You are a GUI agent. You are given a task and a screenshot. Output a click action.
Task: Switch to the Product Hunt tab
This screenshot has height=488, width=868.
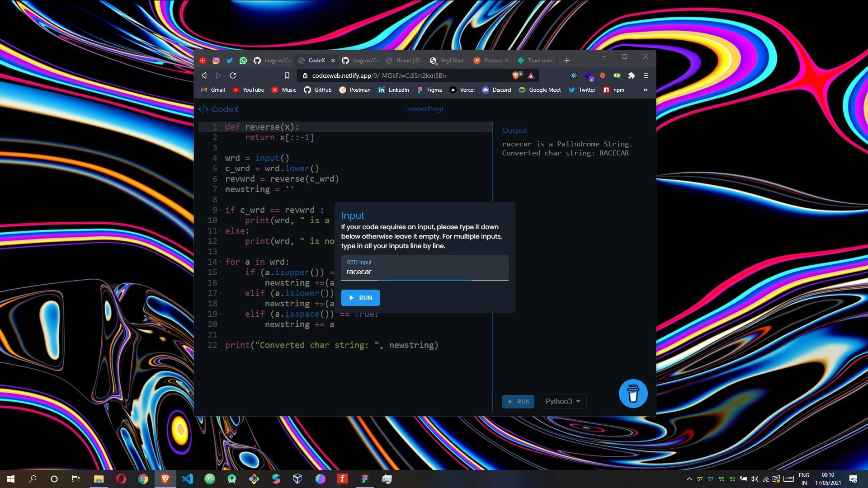(492, 61)
